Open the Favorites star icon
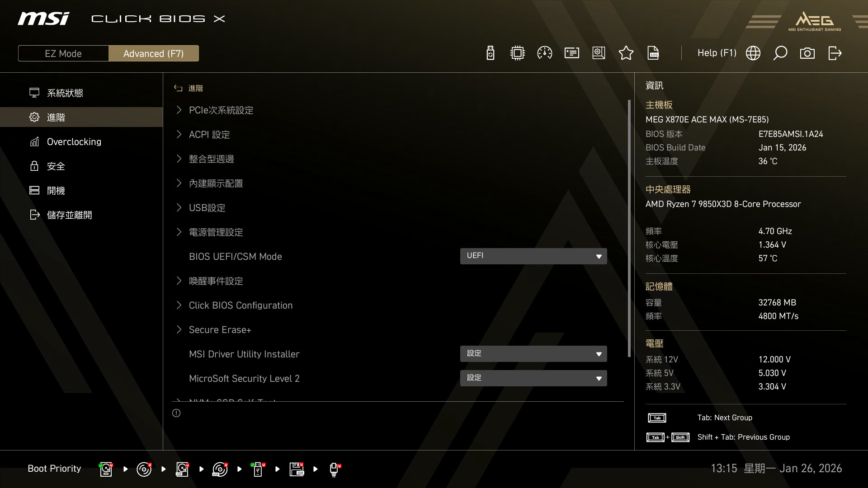This screenshot has height=488, width=868. (626, 53)
